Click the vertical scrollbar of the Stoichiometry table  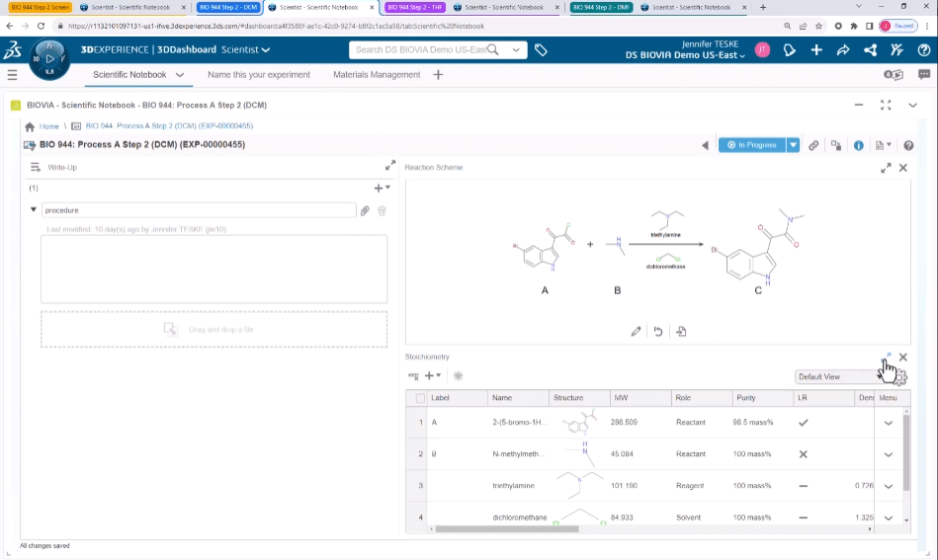tap(906, 451)
